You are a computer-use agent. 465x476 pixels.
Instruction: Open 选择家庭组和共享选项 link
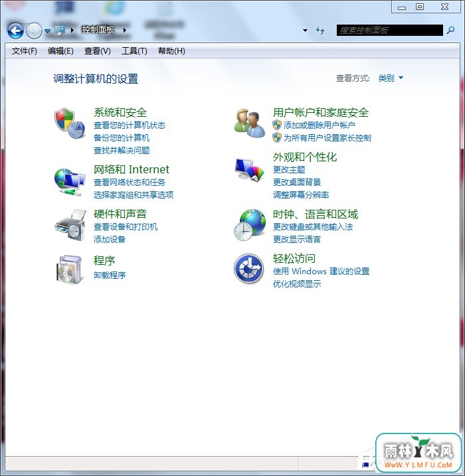134,195
